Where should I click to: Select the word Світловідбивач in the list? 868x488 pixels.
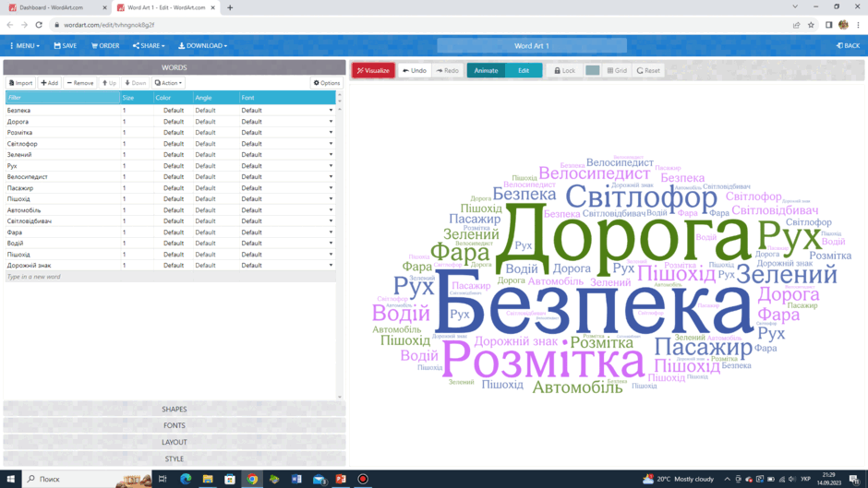click(29, 220)
